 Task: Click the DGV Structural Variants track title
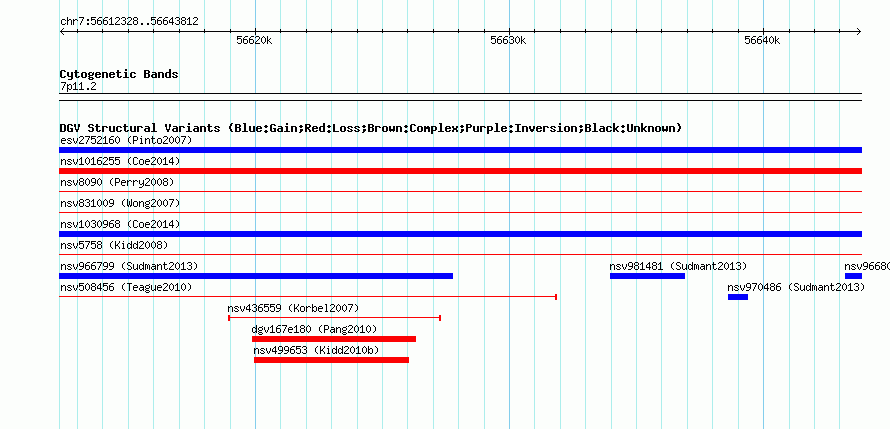(x=371, y=128)
